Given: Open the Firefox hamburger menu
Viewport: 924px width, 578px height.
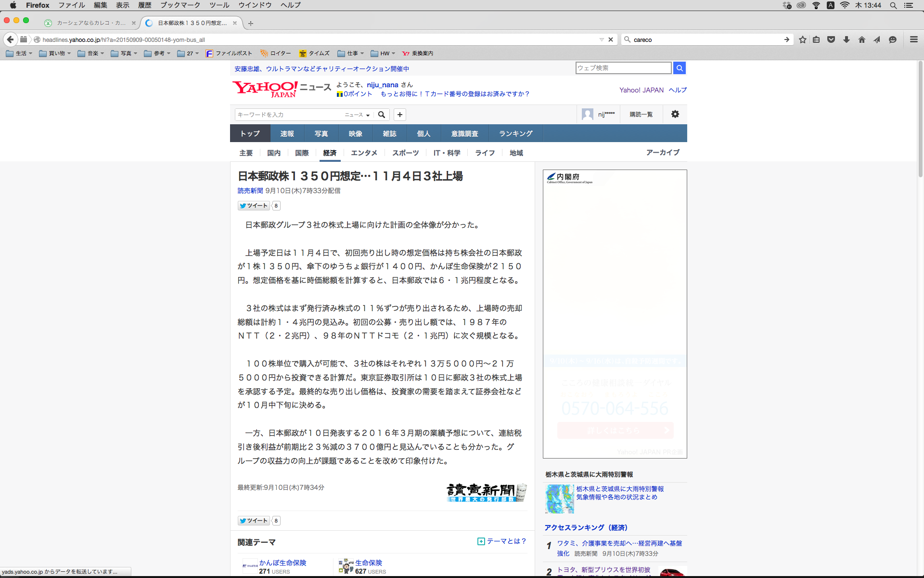Looking at the screenshot, I should tap(913, 39).
